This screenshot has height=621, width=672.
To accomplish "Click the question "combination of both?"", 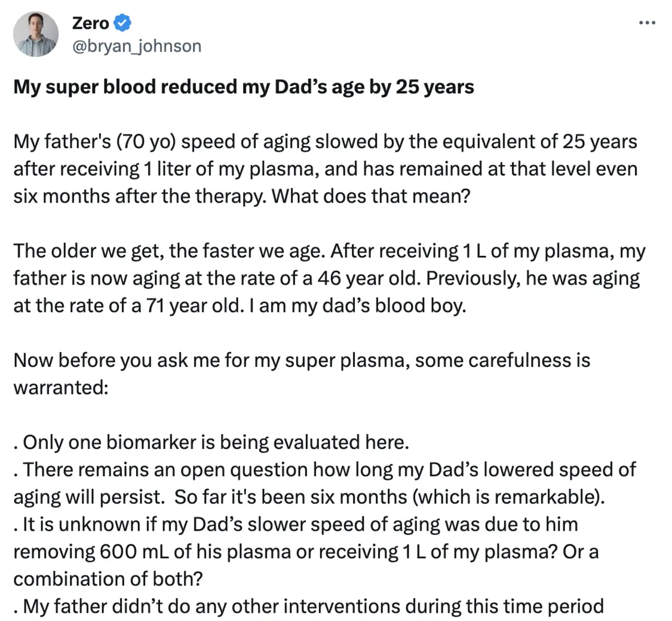I will (x=108, y=579).
